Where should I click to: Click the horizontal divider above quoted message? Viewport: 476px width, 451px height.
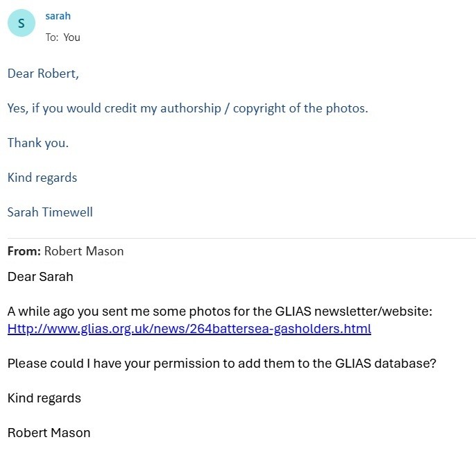241,238
